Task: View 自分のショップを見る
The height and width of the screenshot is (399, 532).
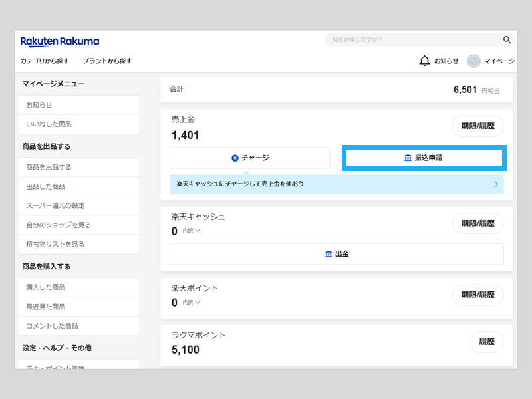Action: (79, 225)
